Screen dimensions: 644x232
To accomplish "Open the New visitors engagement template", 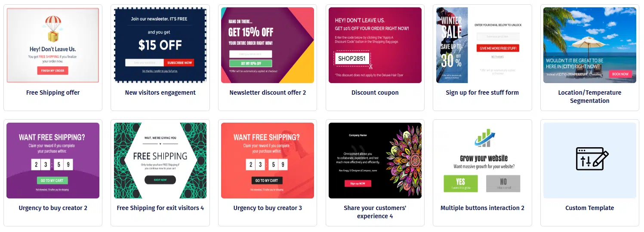I will (x=160, y=45).
